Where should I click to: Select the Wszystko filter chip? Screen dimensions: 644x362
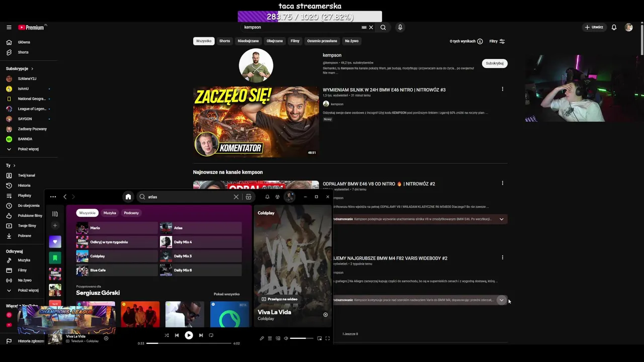[x=204, y=41]
